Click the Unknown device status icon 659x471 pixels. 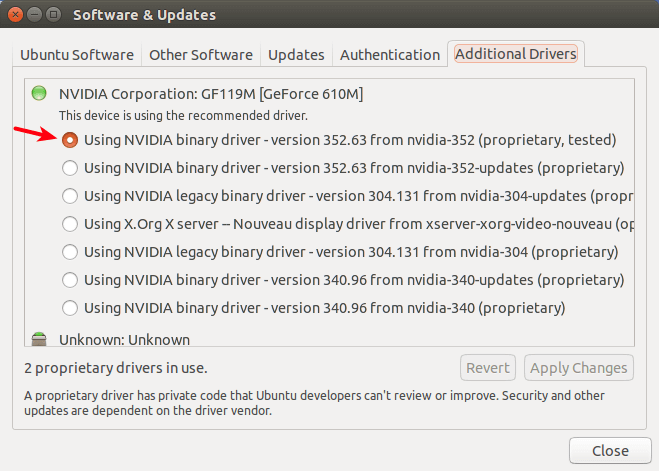pos(39,340)
